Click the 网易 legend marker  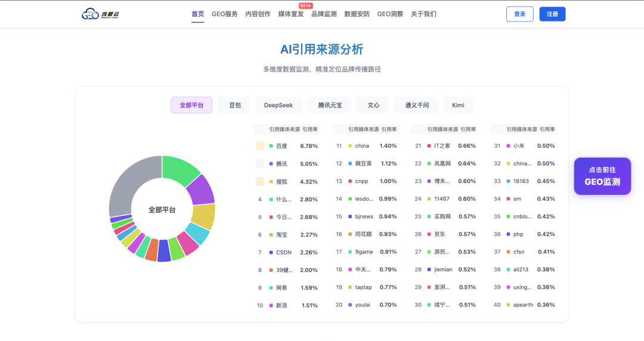[271, 287]
